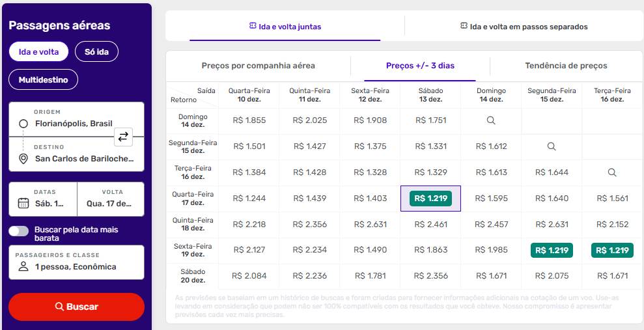This screenshot has height=330, width=644.
Task: Switch to Preços por companhia aérea tab
Action: tap(258, 66)
